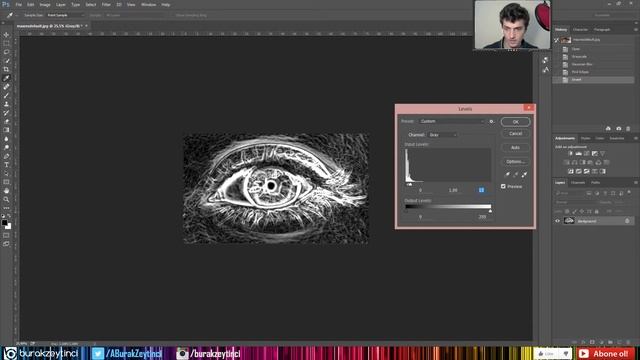The image size is (640, 360).
Task: Click OK in the Levels dialog
Action: (516, 122)
